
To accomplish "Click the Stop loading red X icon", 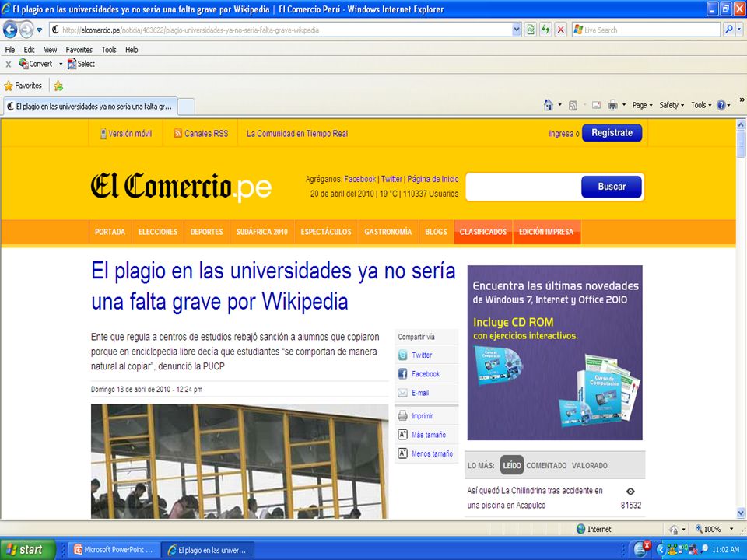I will coord(561,30).
